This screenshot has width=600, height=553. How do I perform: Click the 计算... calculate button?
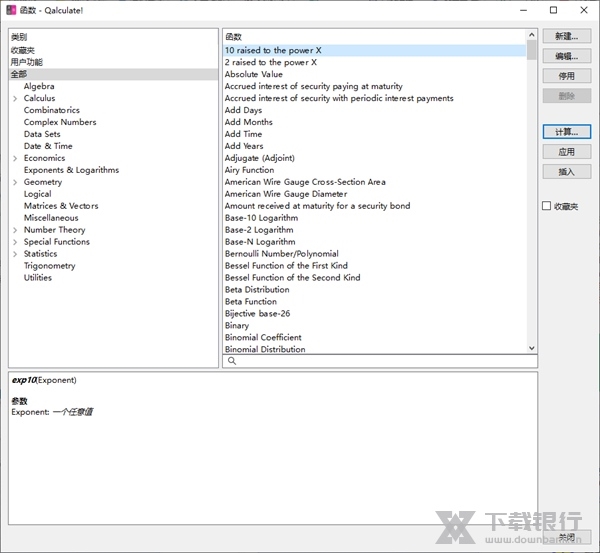[566, 132]
